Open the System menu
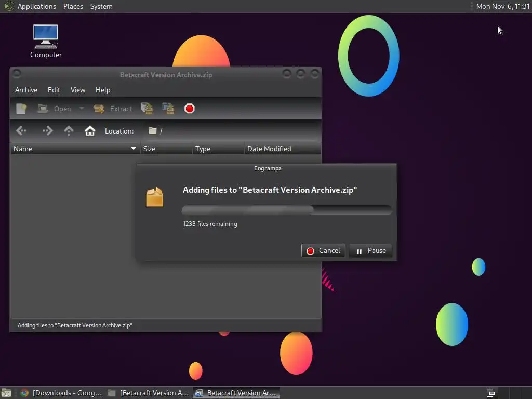 point(101,6)
